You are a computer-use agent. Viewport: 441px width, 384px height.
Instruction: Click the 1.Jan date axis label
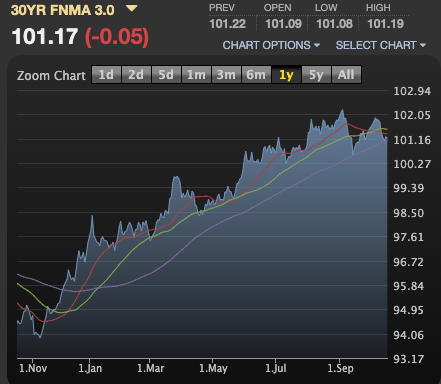pyautogui.click(x=90, y=368)
